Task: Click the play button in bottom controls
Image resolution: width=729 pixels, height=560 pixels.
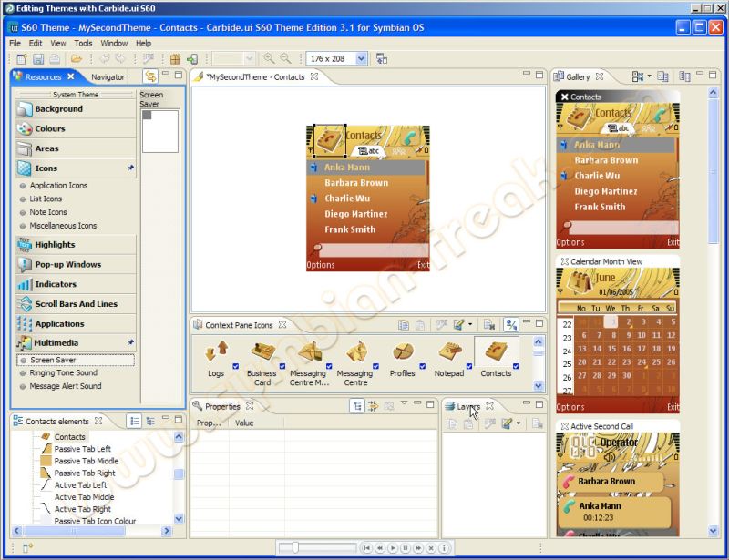Action: [x=393, y=548]
